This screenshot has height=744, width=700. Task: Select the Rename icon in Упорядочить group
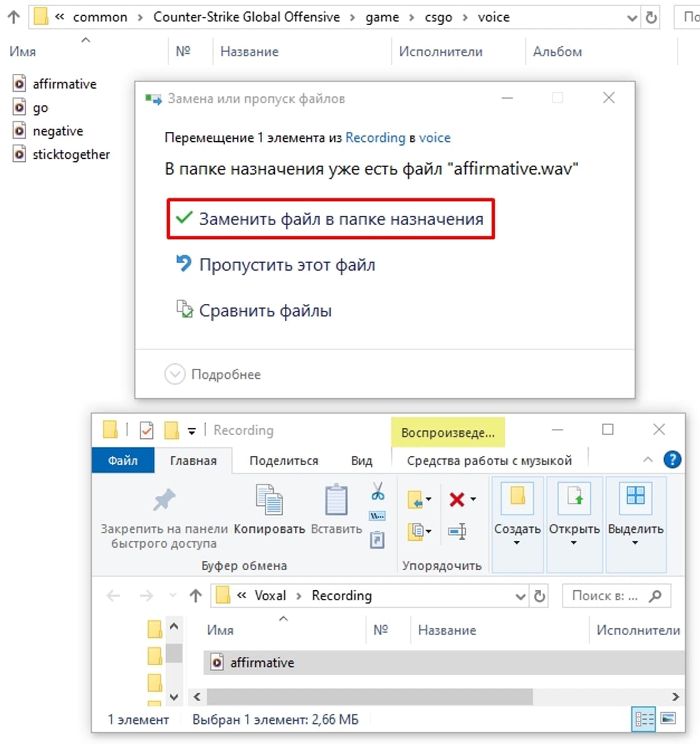click(x=458, y=533)
